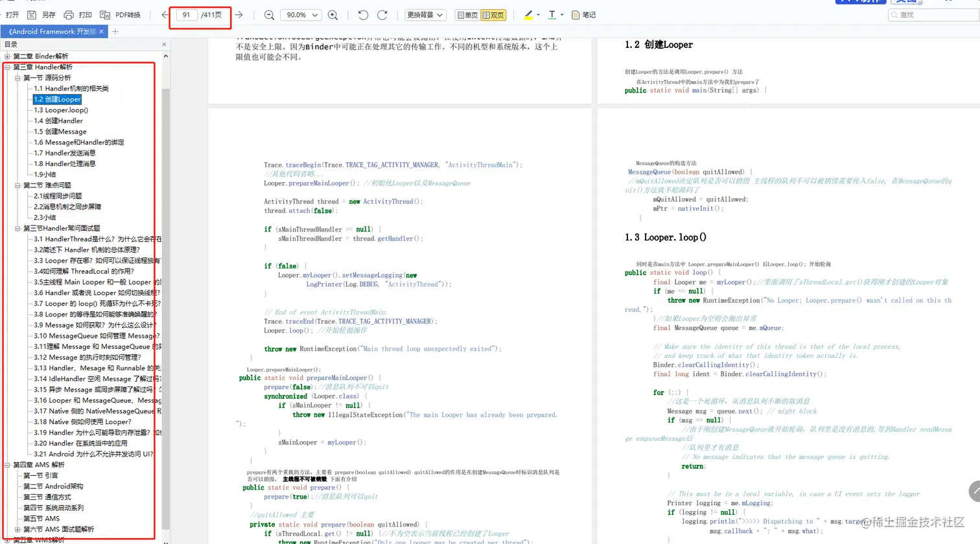
Task: Click the page number field showing 91
Action: [187, 14]
